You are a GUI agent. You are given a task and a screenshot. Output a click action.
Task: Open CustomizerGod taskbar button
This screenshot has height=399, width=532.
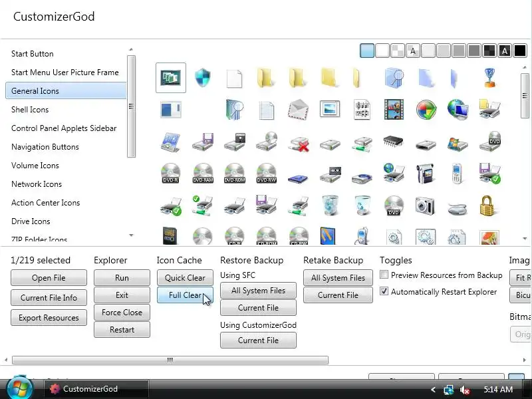96,389
